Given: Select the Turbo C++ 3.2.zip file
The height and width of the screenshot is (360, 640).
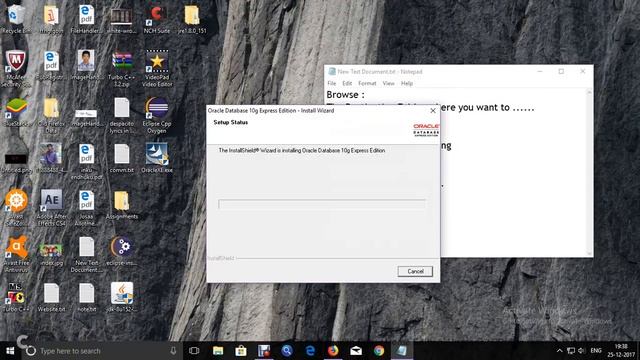Looking at the screenshot, I should pos(122,69).
